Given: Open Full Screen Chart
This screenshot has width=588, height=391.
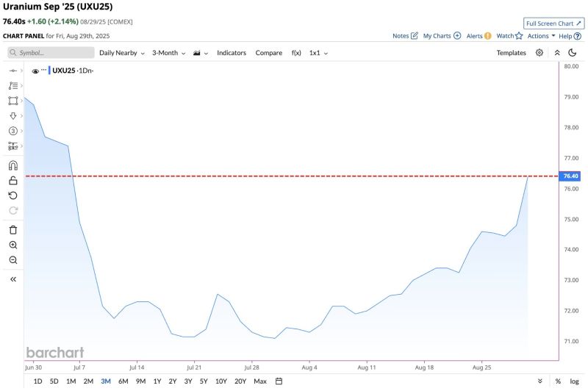Looking at the screenshot, I should point(553,24).
